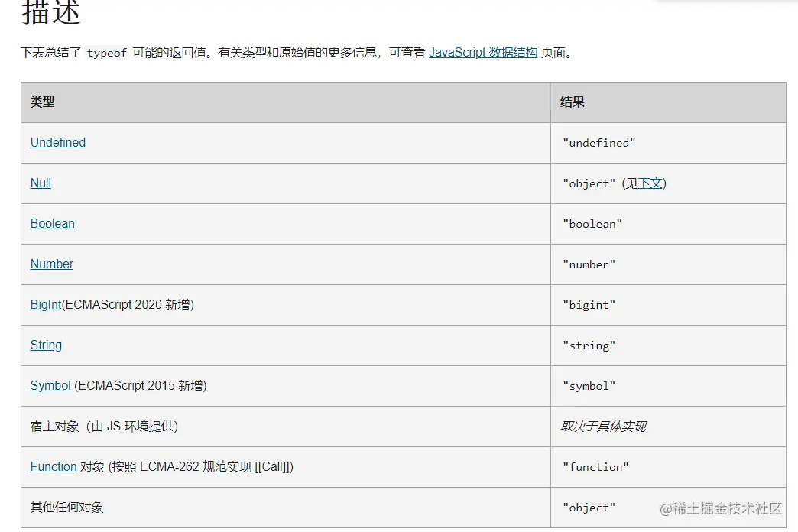Select the 类型 column header
This screenshot has width=798, height=532.
[286, 102]
